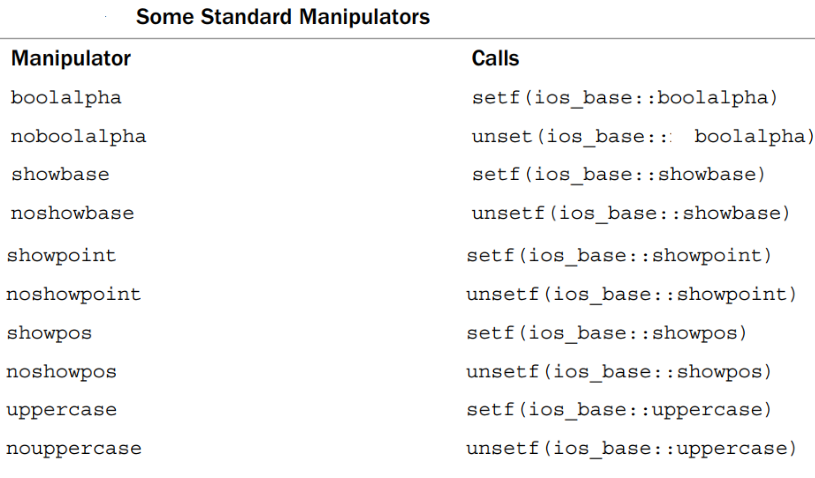The width and height of the screenshot is (815, 478).
Task: Click the nouppercase manipulator entry
Action: click(x=74, y=449)
